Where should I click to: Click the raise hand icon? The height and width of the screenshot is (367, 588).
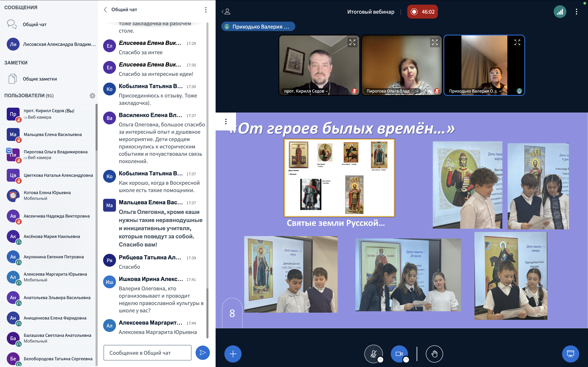[x=434, y=354]
